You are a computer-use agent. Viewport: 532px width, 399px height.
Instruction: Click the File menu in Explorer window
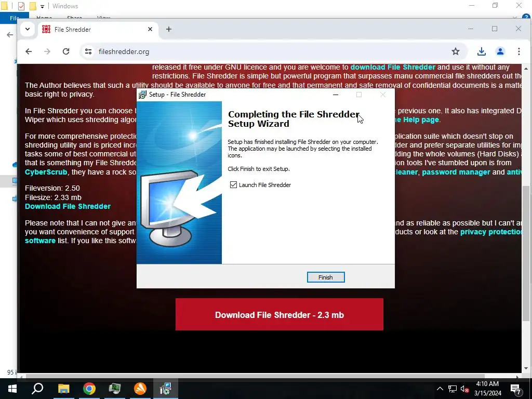pyautogui.click(x=14, y=18)
